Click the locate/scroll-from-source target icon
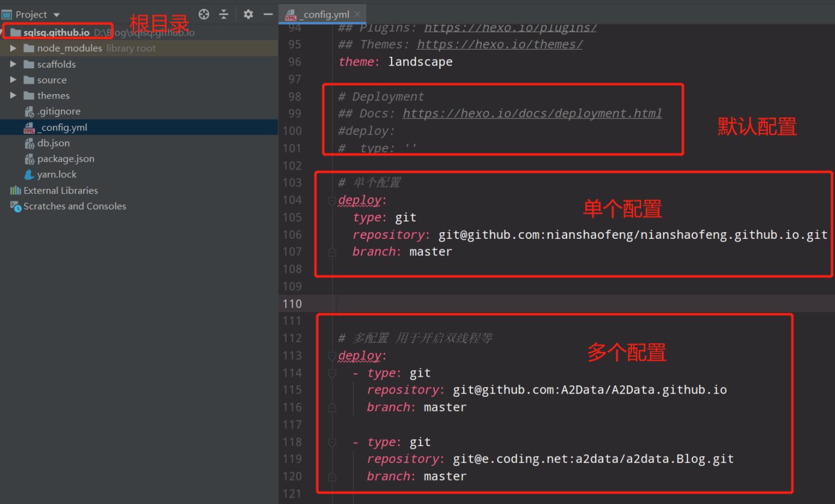This screenshot has width=835, height=504. click(204, 14)
